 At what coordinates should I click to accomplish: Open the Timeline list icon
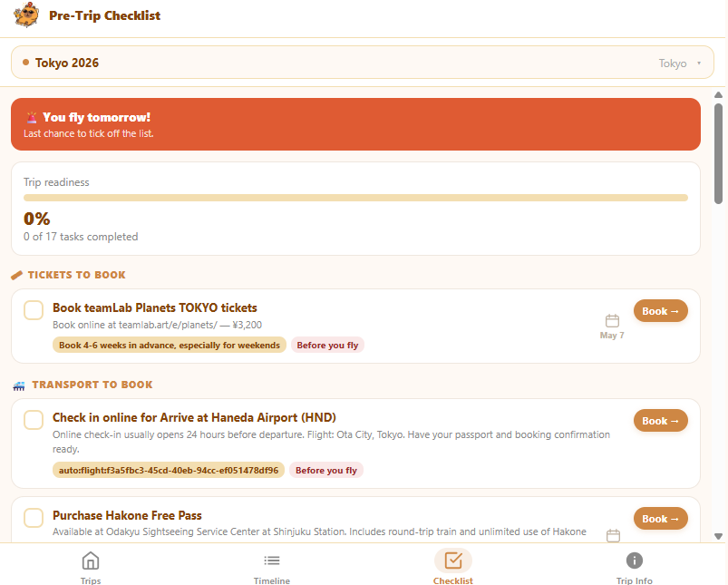pos(272,561)
